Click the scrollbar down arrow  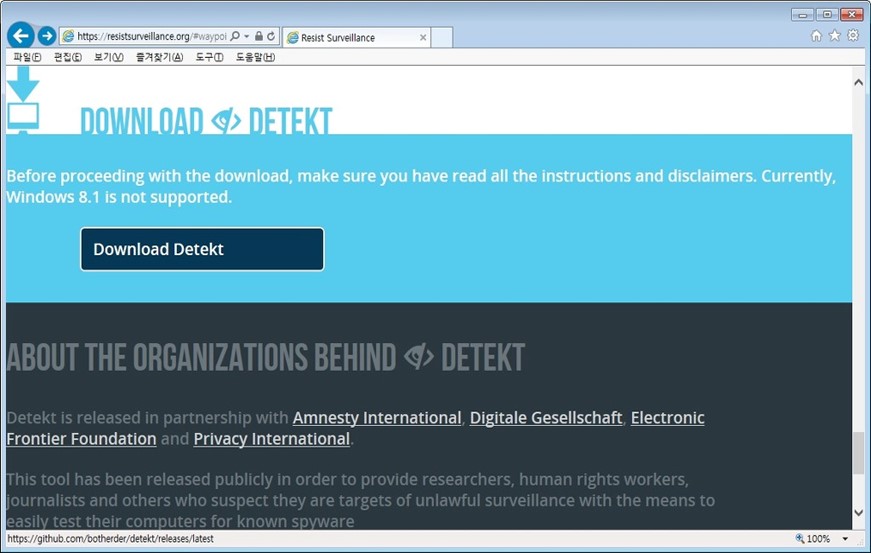(858, 513)
